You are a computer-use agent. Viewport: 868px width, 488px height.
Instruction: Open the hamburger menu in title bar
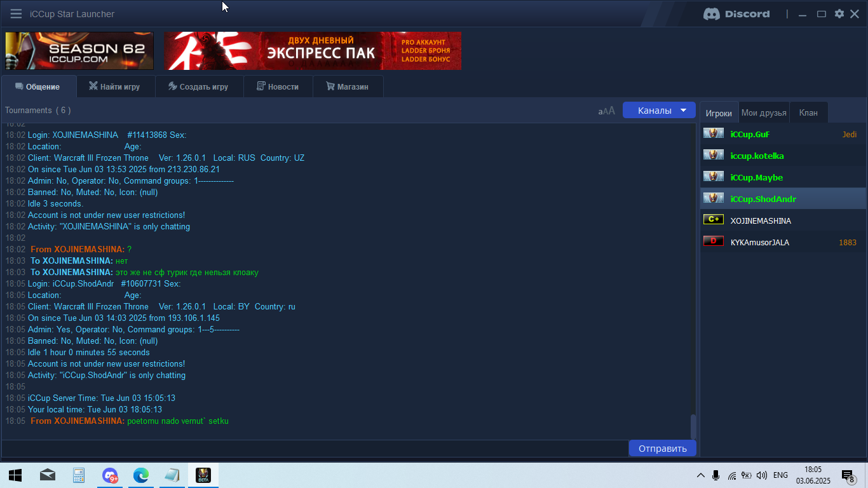pos(16,14)
